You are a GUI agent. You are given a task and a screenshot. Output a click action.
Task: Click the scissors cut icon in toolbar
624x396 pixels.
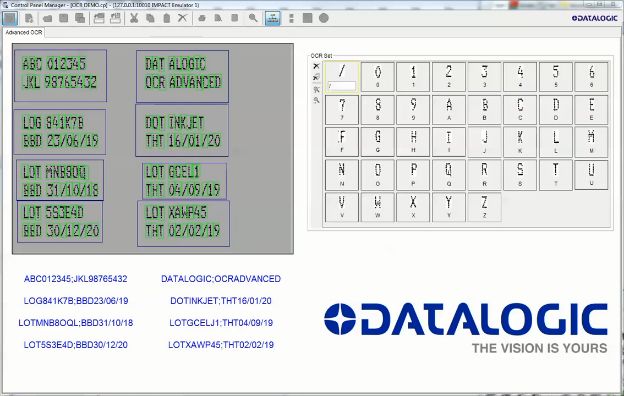(134, 18)
